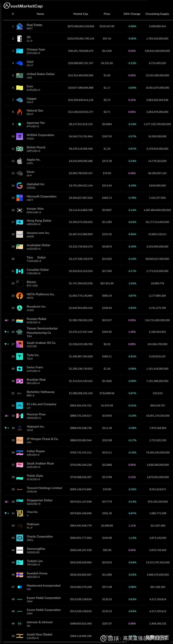
Task: Sort by the Circulating Supply column header
Action: (x=157, y=14)
